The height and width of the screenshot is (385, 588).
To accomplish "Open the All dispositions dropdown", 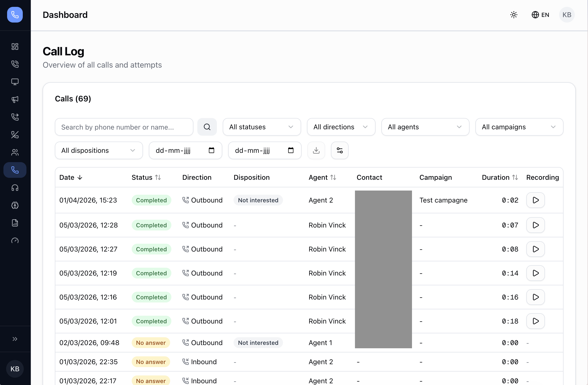I will click(x=99, y=150).
